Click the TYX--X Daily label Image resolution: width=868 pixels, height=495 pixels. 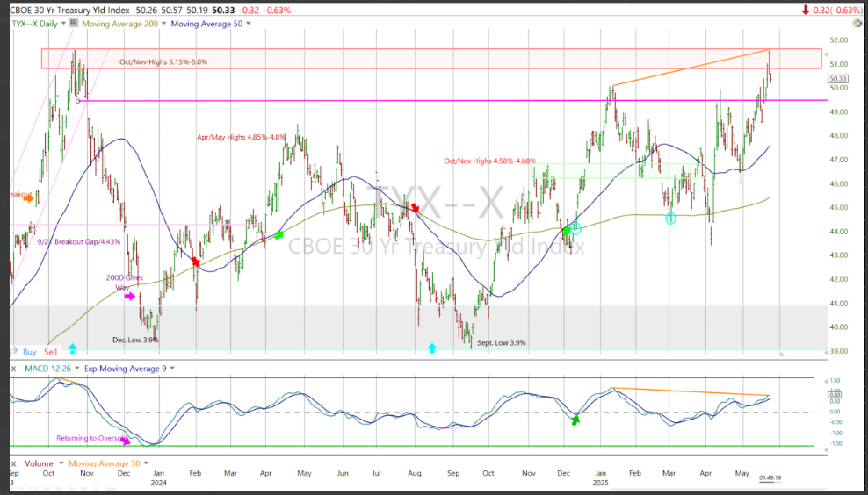[36, 24]
